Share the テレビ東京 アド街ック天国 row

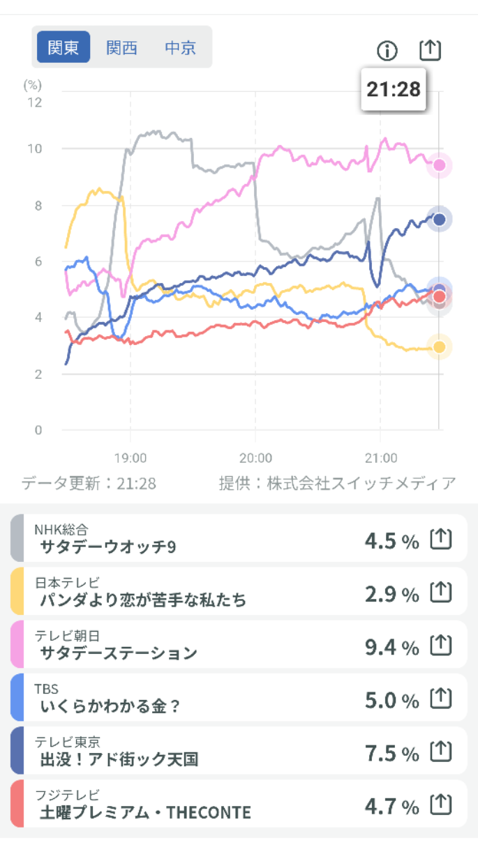pyautogui.click(x=441, y=751)
